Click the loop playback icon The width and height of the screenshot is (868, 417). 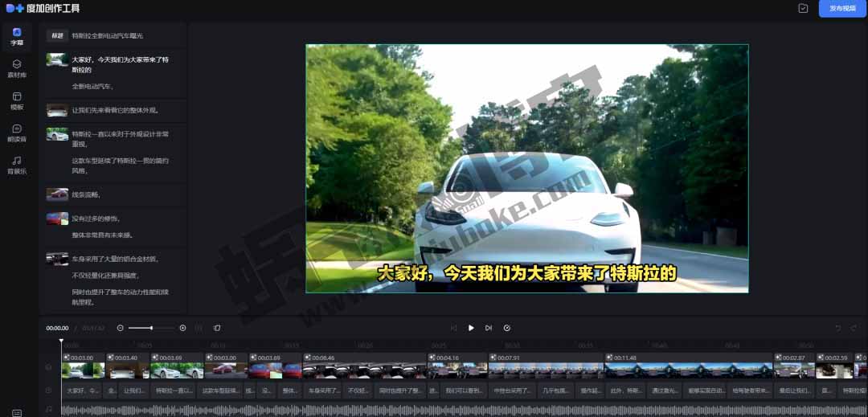tap(506, 328)
